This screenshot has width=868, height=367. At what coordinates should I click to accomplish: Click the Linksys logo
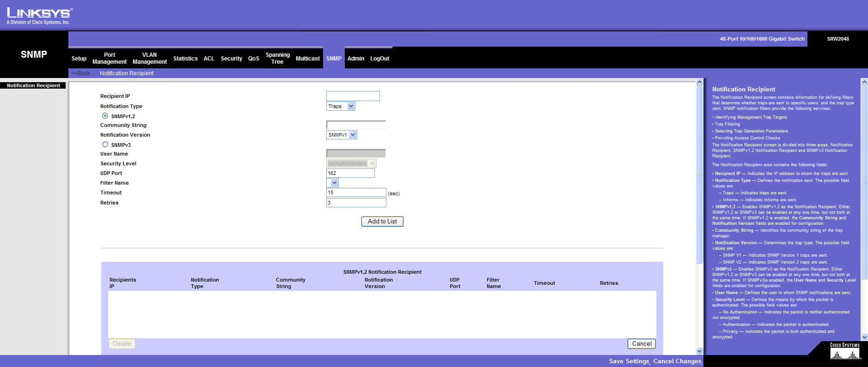[x=39, y=16]
